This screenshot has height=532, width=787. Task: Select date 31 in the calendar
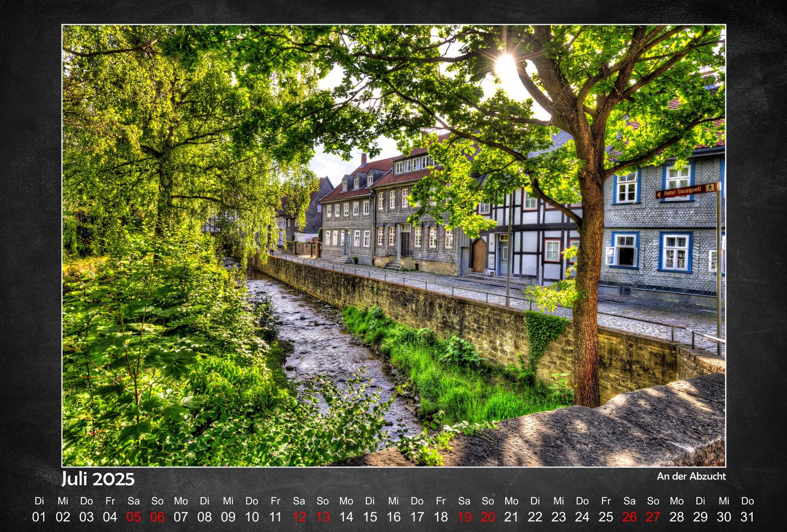click(x=748, y=517)
